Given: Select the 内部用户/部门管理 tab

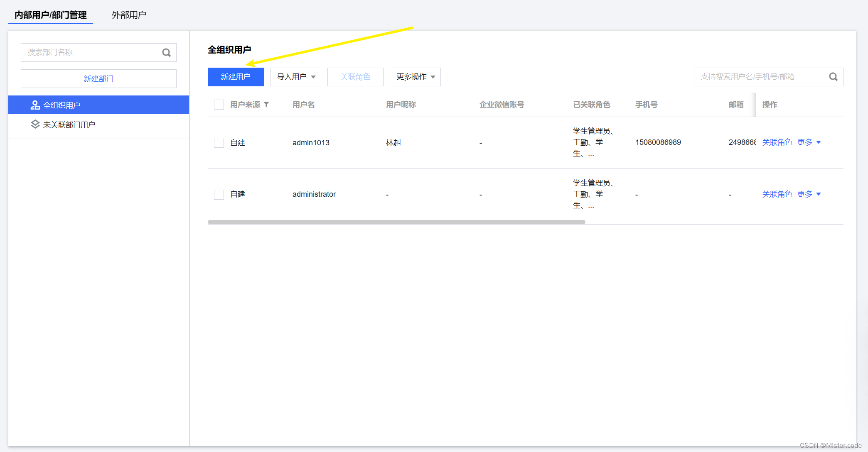Looking at the screenshot, I should 50,15.
